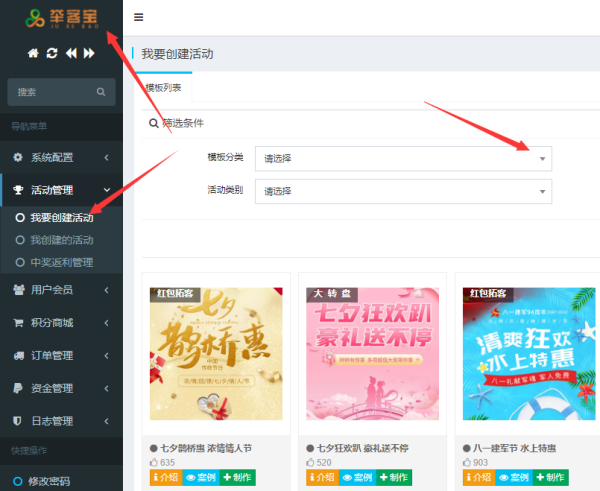Select 我创建的活动 in sidebar
Image resolution: width=600 pixels, height=491 pixels.
(x=61, y=240)
